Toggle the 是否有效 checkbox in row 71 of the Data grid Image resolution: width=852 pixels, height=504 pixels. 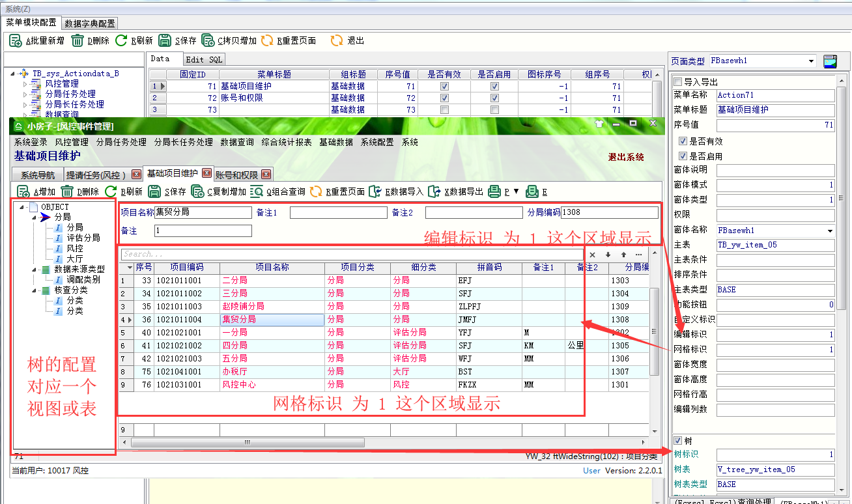click(x=444, y=86)
